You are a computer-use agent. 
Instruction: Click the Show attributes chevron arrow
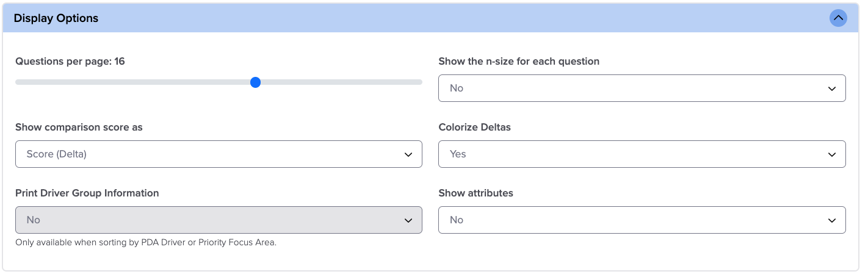tap(832, 220)
